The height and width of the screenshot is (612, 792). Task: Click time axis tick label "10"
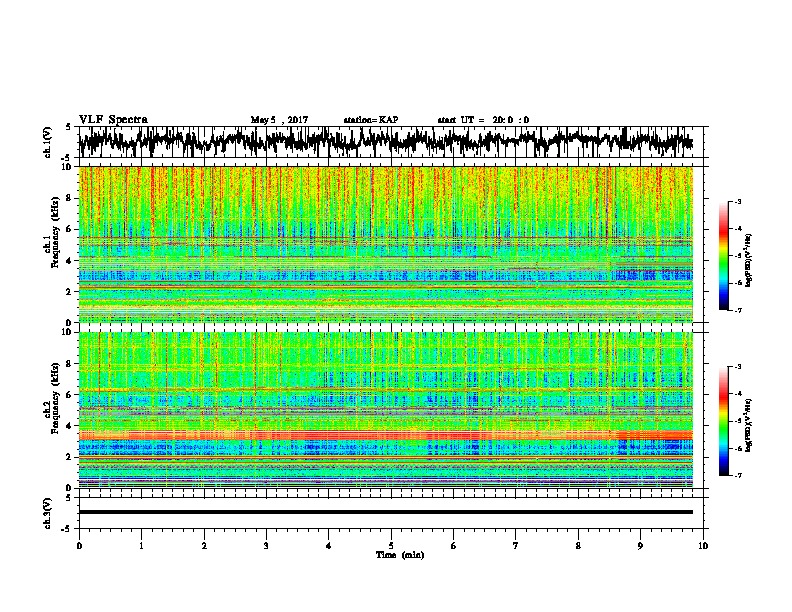[x=703, y=546]
